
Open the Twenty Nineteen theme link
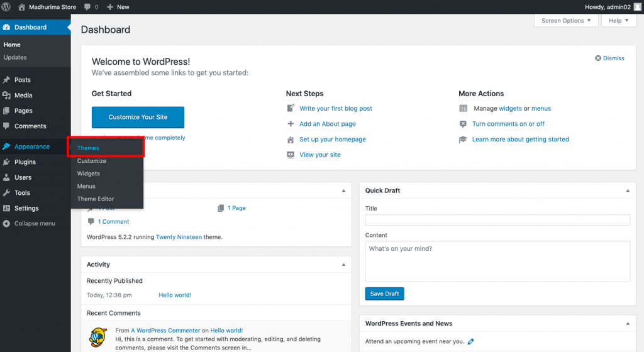coord(179,237)
